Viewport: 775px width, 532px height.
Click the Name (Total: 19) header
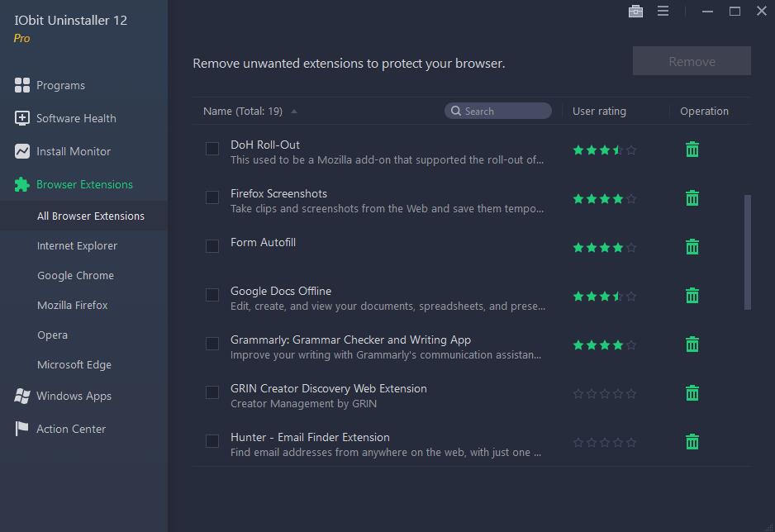(243, 112)
